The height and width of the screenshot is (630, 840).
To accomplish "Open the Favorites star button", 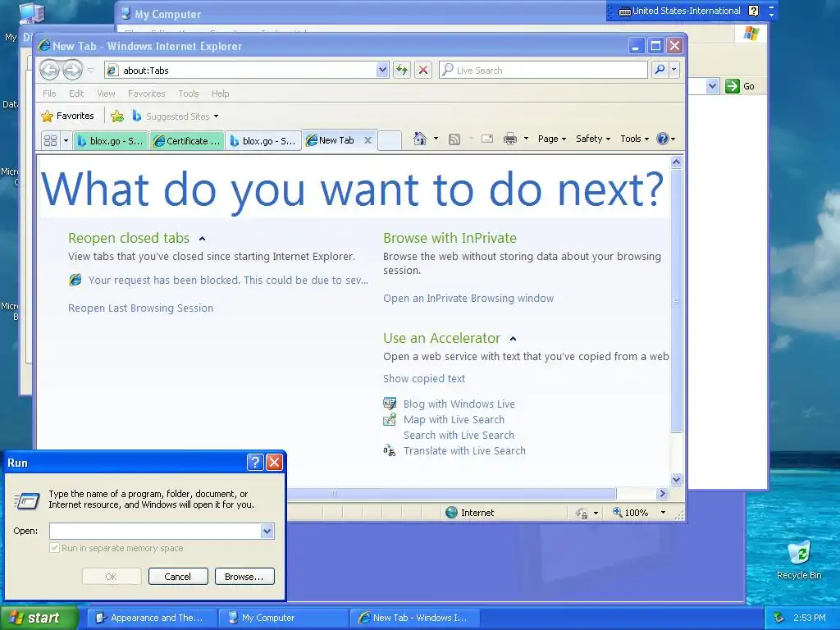I will (67, 116).
